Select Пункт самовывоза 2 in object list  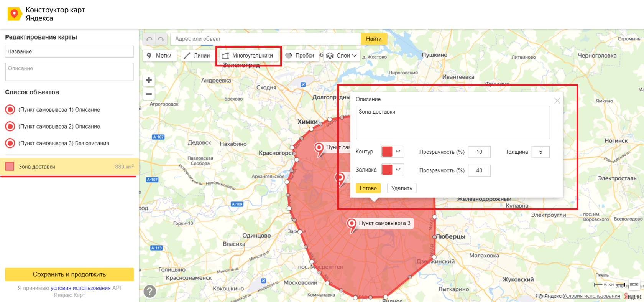(x=59, y=127)
